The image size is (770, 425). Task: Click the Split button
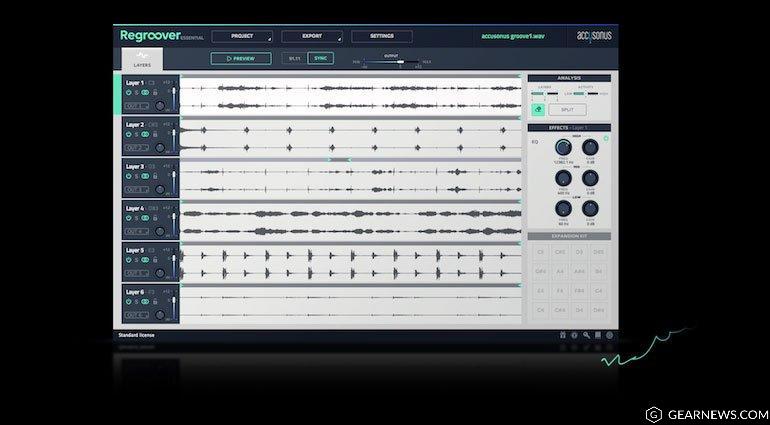click(x=567, y=110)
